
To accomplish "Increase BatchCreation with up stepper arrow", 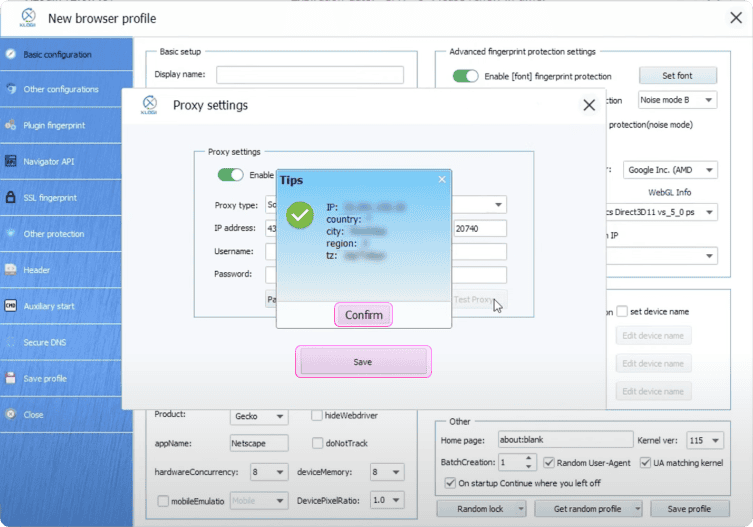I will coord(528,458).
